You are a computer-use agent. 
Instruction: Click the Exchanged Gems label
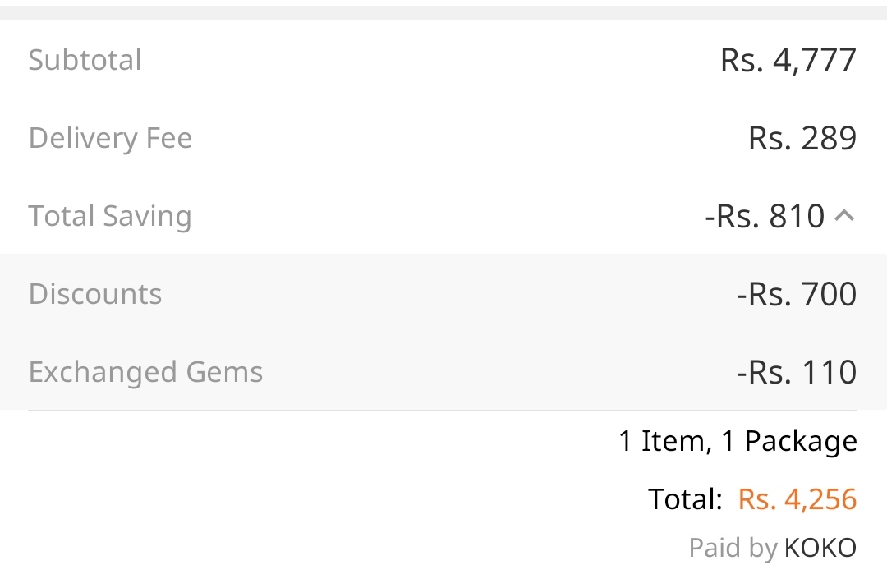[145, 372]
